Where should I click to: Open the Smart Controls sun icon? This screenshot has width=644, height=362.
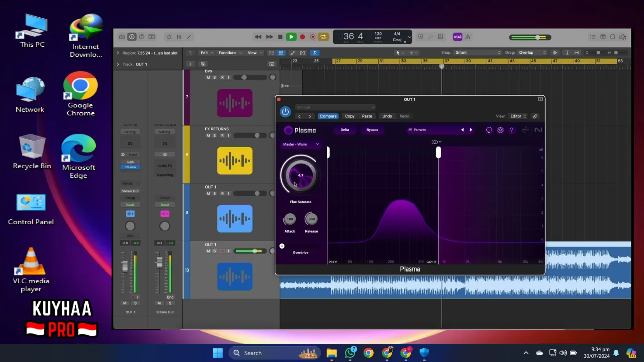pos(169,37)
